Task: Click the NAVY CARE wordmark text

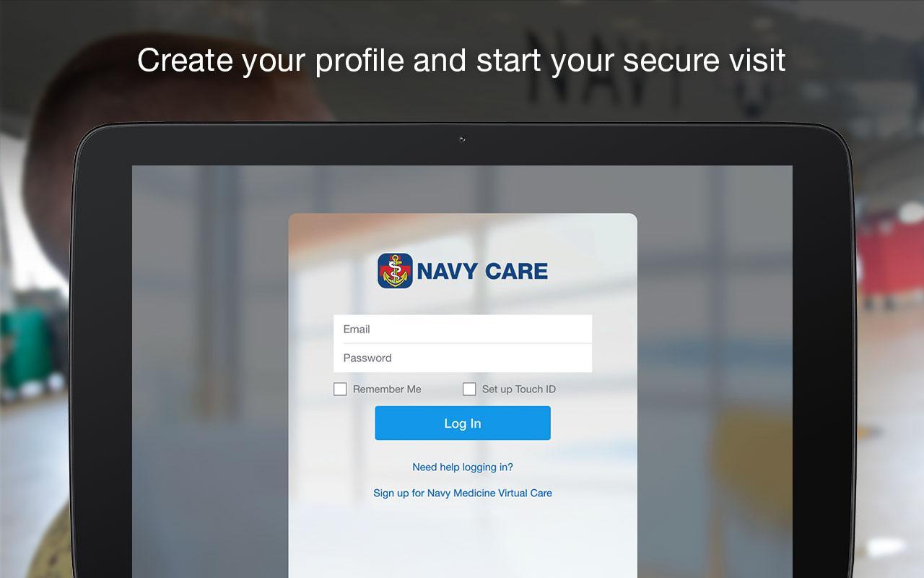Action: pyautogui.click(x=482, y=272)
